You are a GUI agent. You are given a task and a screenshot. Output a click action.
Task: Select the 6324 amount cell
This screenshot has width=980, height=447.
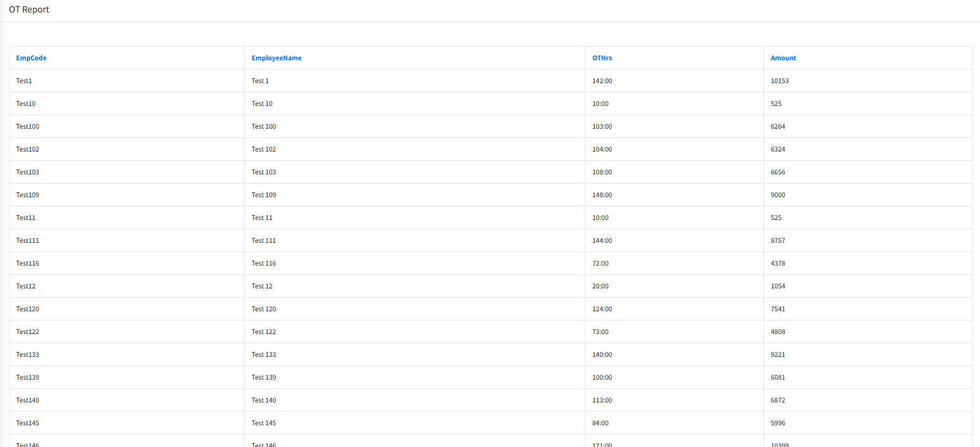pos(778,149)
